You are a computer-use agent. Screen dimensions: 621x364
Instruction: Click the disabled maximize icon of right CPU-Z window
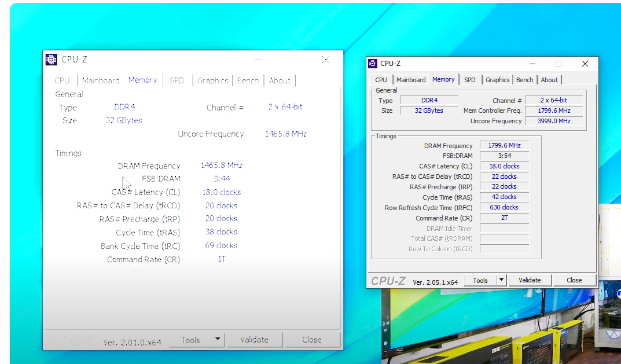point(558,64)
